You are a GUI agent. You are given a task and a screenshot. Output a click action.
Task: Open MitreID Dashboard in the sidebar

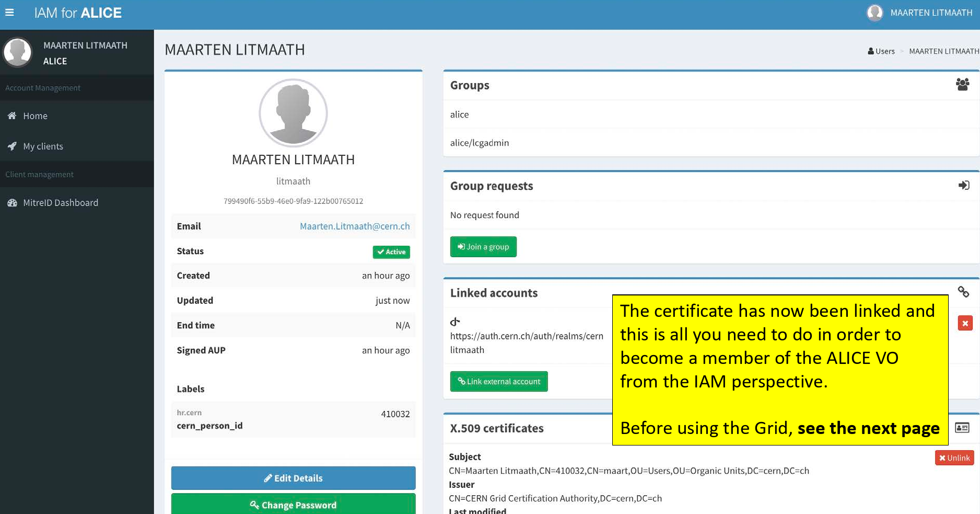77,203
